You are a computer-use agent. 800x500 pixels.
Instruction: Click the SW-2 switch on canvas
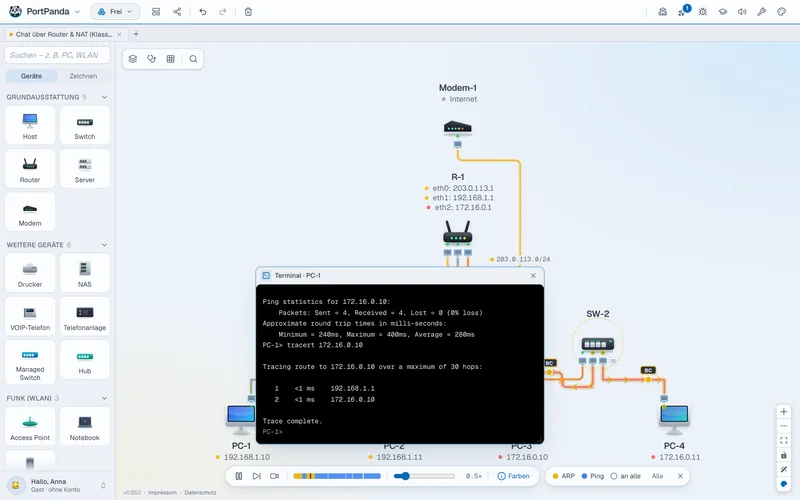[597, 344]
